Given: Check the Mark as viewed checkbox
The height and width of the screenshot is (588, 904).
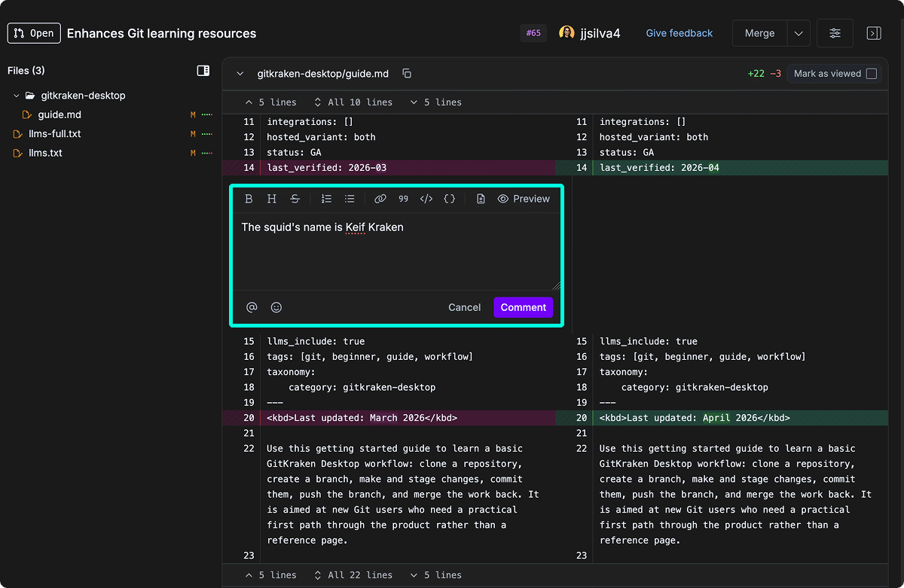Looking at the screenshot, I should click(x=872, y=74).
